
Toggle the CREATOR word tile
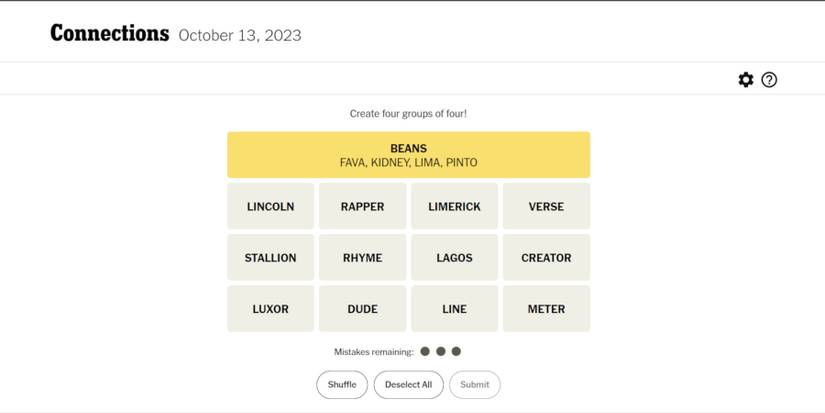[546, 258]
